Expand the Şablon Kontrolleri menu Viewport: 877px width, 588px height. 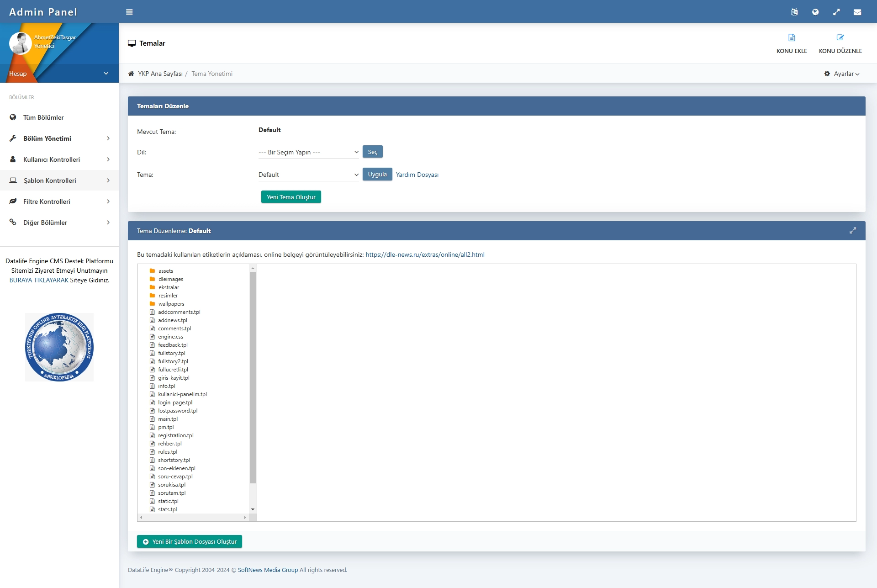coord(59,180)
